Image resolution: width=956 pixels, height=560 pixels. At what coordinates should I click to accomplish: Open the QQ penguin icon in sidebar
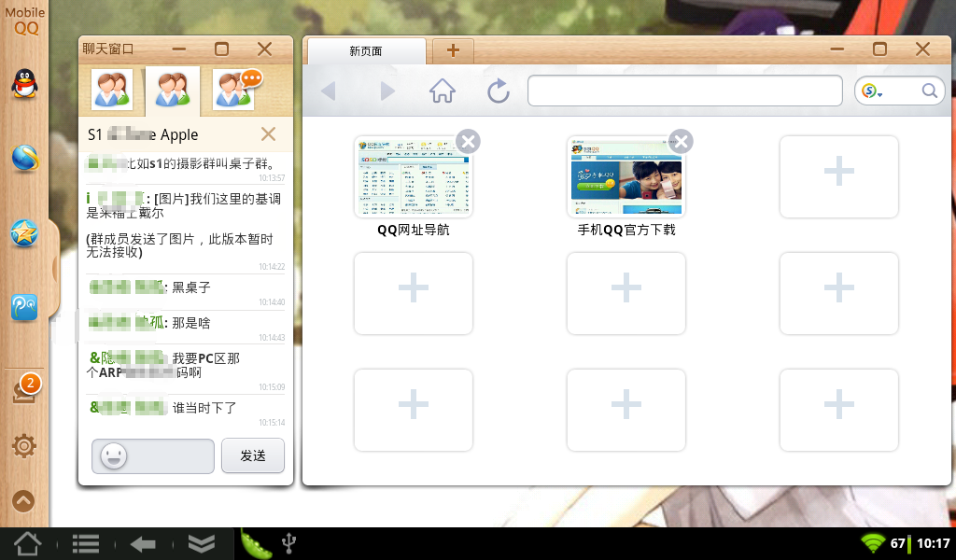(24, 83)
